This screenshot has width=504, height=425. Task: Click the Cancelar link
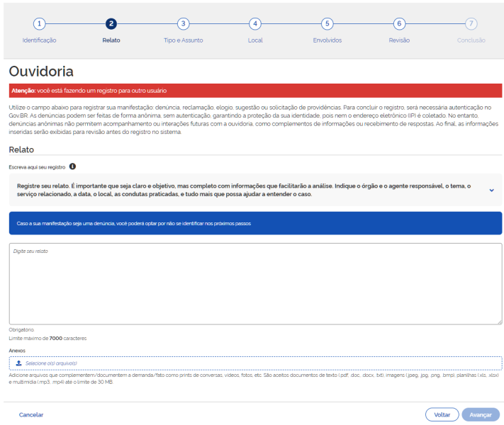31,414
